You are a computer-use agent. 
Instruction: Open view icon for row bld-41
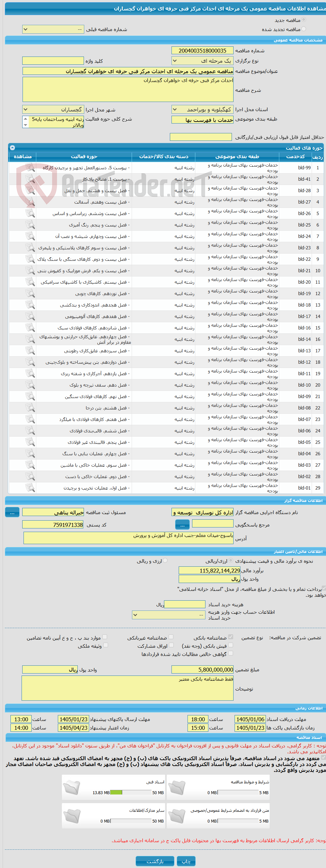tap(30, 179)
